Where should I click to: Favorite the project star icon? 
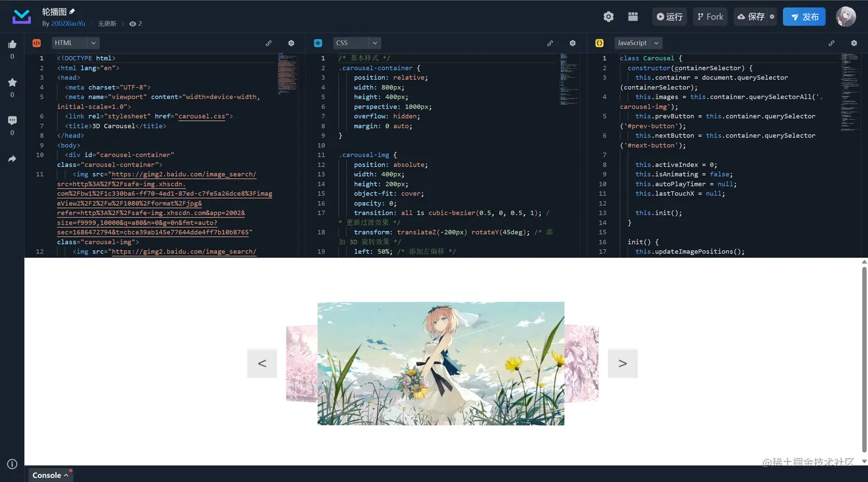(12, 82)
